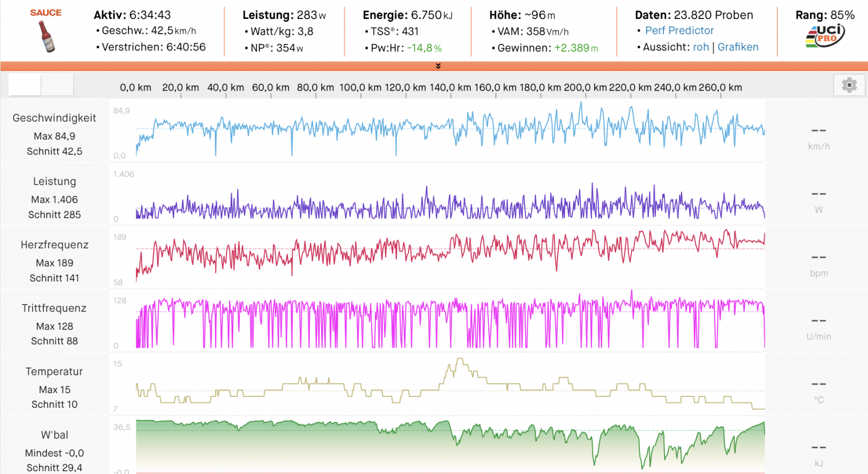
Task: Open the Perf Predictor link
Action: tap(679, 31)
